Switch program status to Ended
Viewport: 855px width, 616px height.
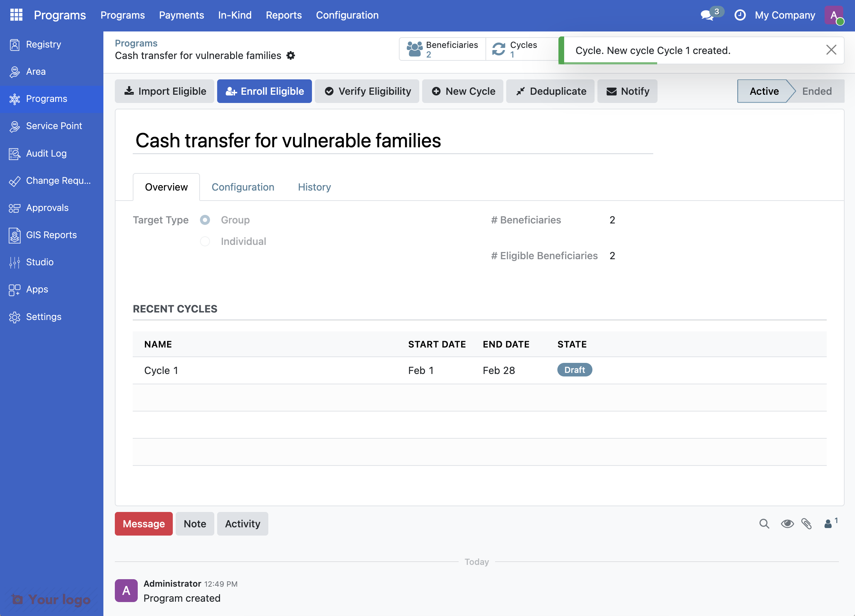click(x=817, y=91)
